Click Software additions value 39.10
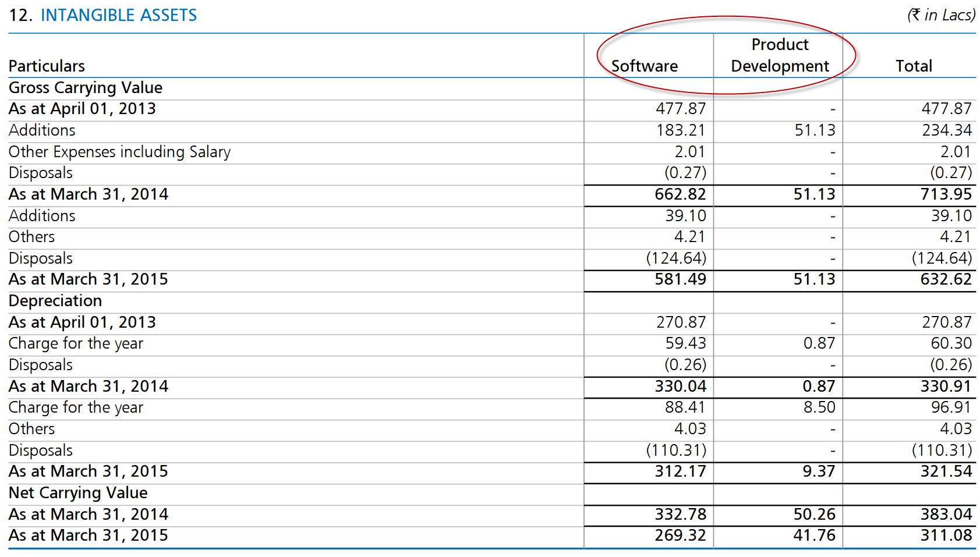The image size is (980, 557). click(685, 216)
